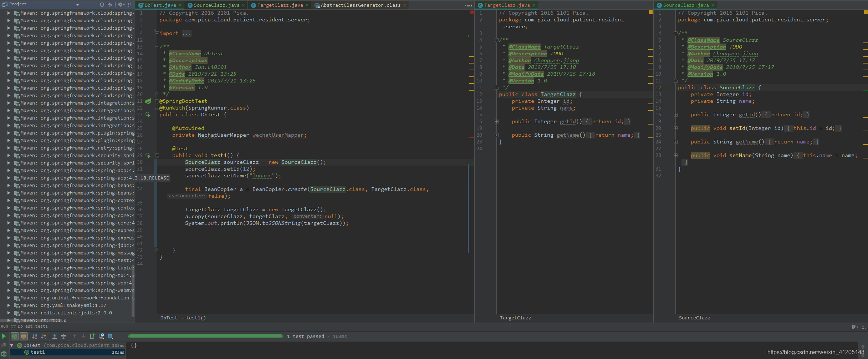The width and height of the screenshot is (868, 359).
Task: Select TargetClazz.java tab in middle split
Action: [x=506, y=5]
